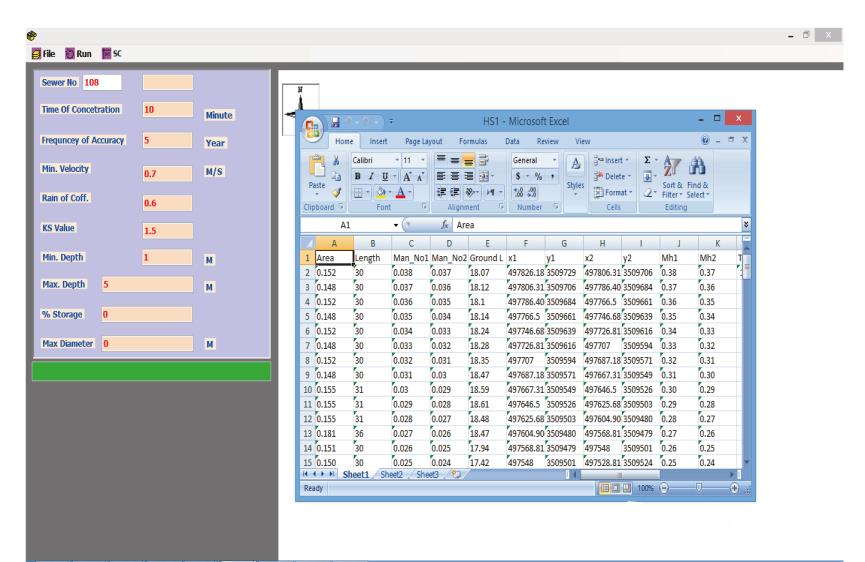Open the Delete cells dropdown
This screenshot has width=865, height=562.
coord(612,176)
